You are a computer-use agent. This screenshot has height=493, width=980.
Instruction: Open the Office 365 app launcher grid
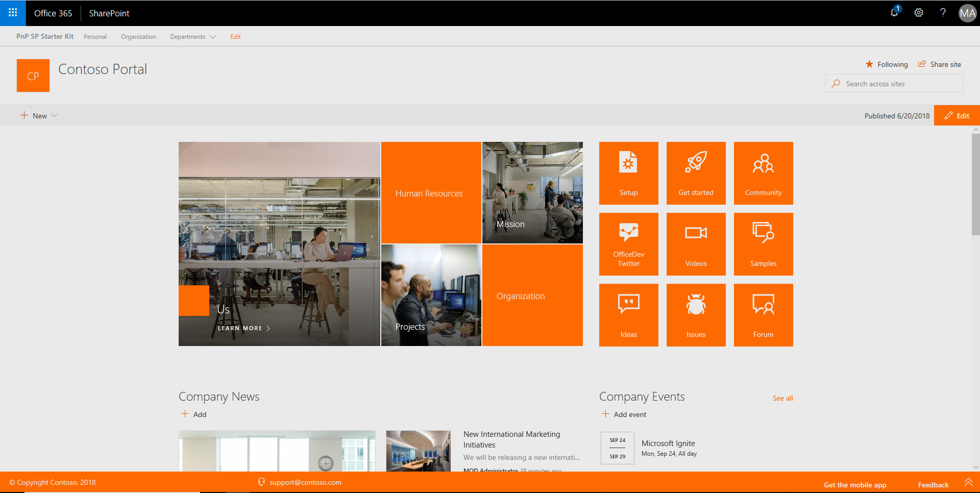(x=13, y=13)
